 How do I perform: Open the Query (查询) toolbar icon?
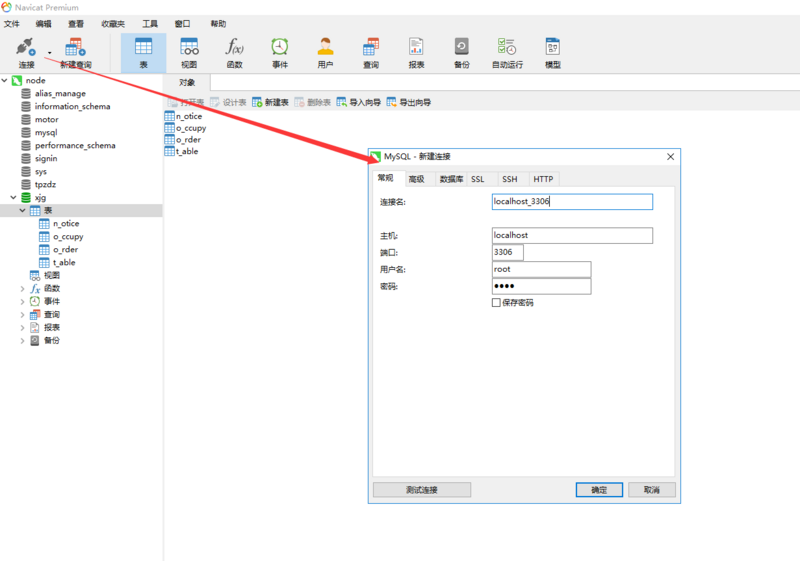pyautogui.click(x=371, y=47)
